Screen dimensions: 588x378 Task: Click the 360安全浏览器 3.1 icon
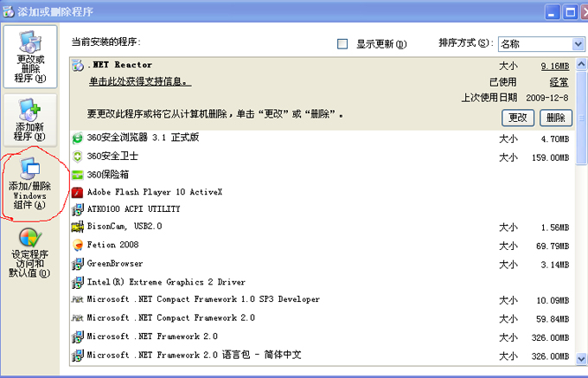coord(77,138)
